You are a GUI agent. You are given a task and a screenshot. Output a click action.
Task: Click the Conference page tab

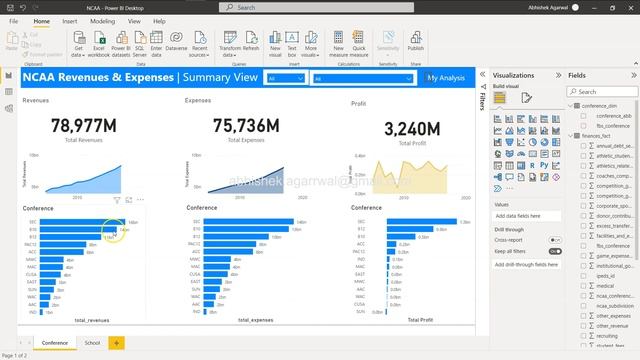pos(55,343)
